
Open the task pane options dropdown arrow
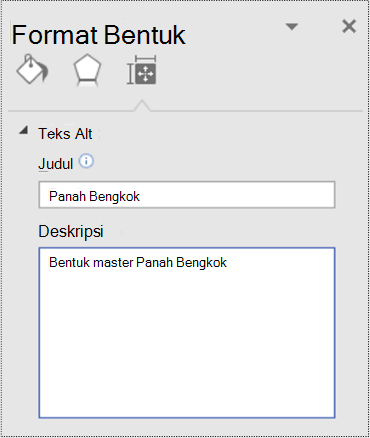coord(292,26)
